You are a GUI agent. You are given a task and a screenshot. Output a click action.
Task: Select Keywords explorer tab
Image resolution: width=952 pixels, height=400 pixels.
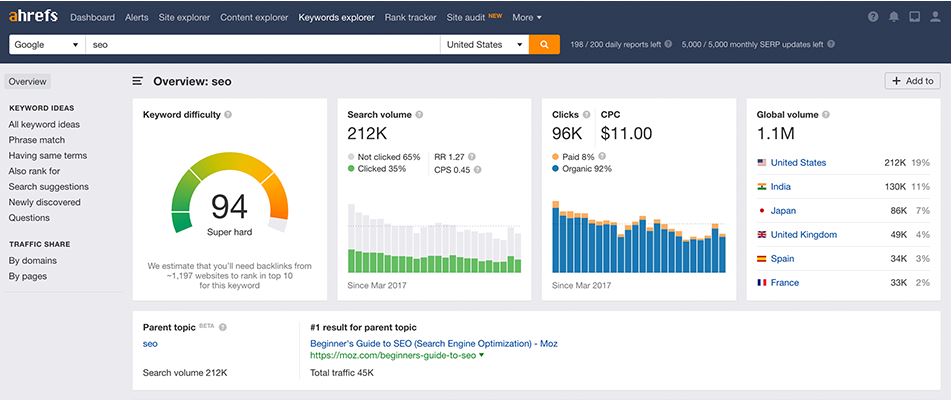[336, 18]
